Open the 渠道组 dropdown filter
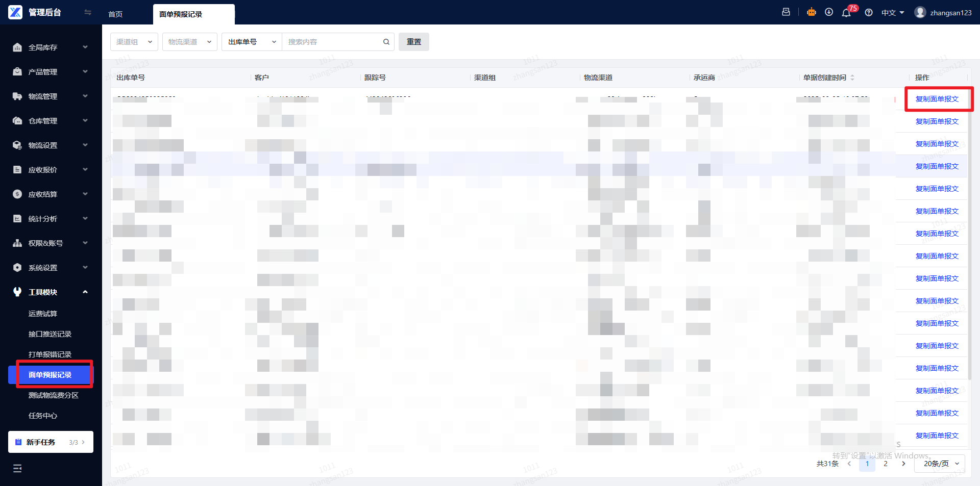The width and height of the screenshot is (980, 486). pyautogui.click(x=134, y=42)
